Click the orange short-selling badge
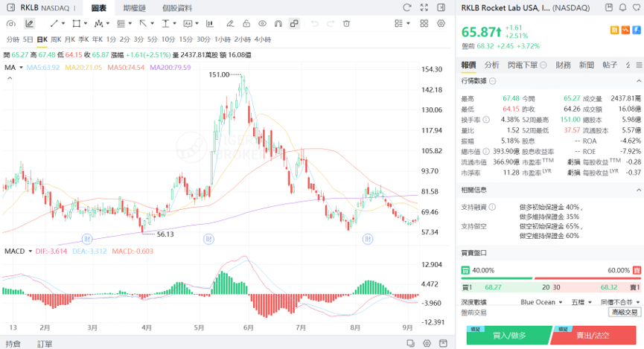 click(625, 30)
